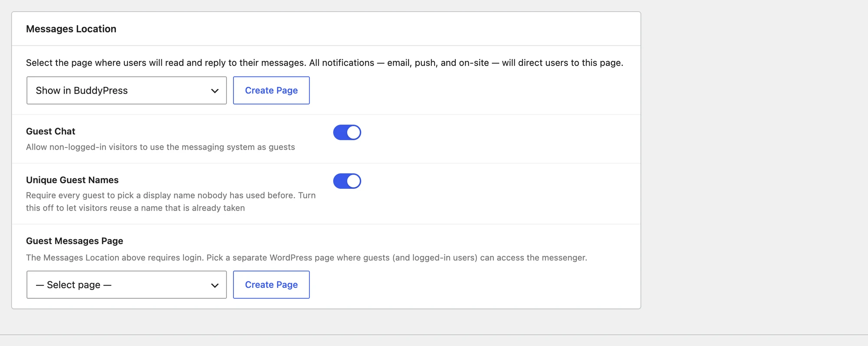Open the Show in BuddyPress dropdown
868x346 pixels.
point(127,90)
